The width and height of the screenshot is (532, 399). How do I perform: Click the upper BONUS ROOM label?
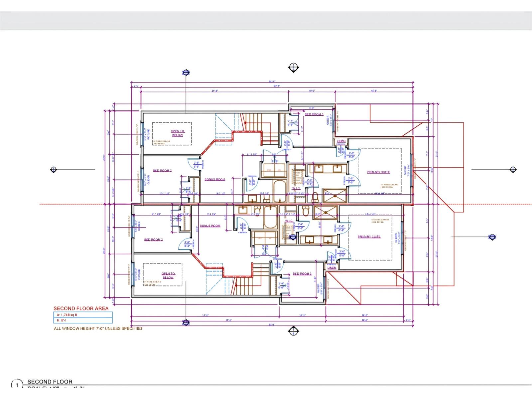pos(215,179)
